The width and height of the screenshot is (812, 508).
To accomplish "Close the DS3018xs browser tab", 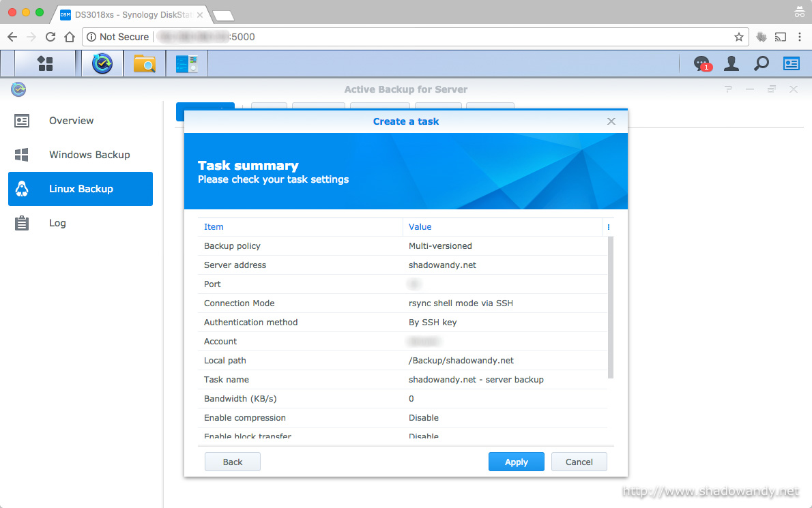I will pos(200,15).
